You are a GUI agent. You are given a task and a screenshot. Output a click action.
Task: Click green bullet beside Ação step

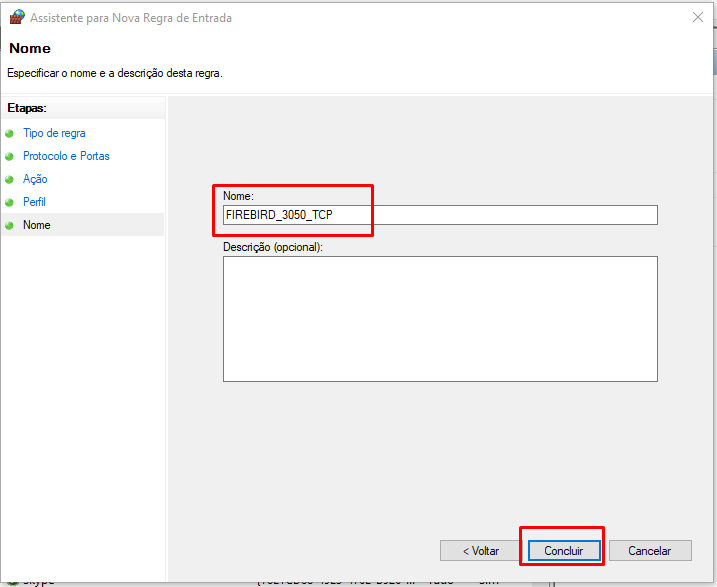(10, 179)
